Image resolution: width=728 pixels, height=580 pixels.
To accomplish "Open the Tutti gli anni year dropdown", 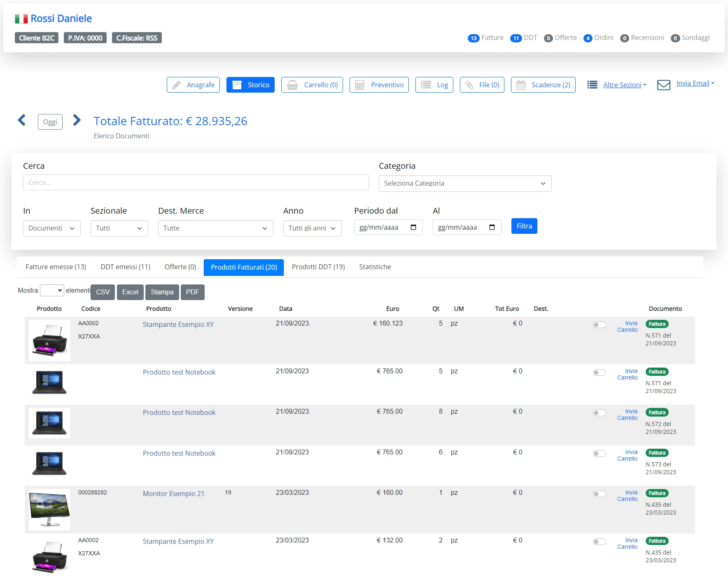I will pyautogui.click(x=312, y=228).
